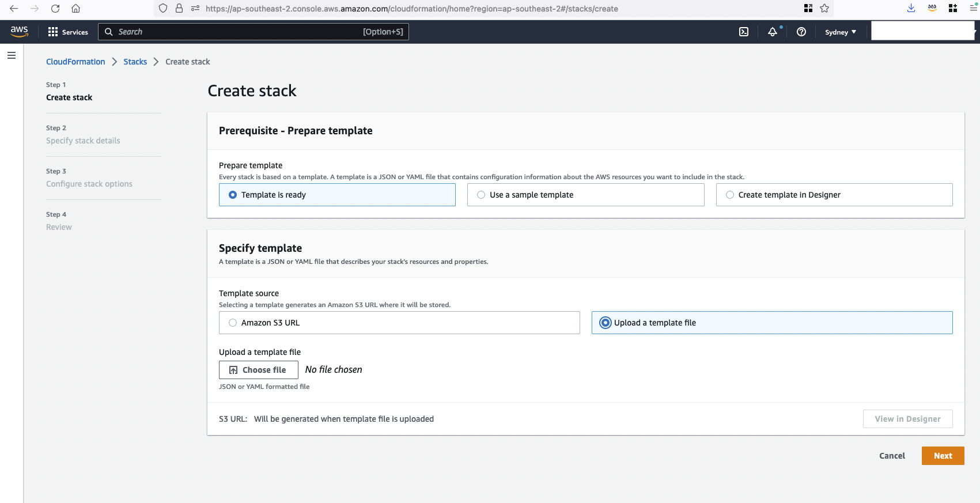Open the CloudFormation breadcrumb link
The width and height of the screenshot is (980, 503).
coord(75,62)
